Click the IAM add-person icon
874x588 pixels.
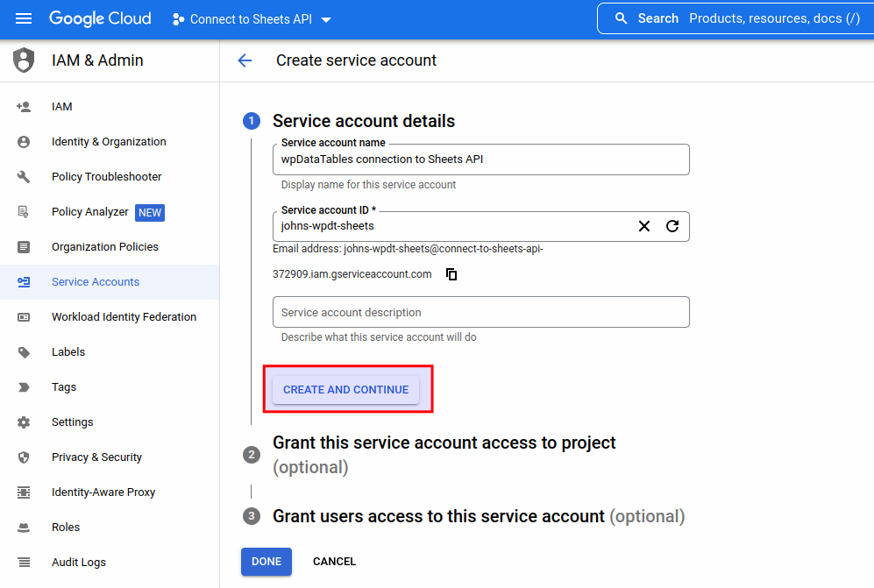pyautogui.click(x=24, y=106)
